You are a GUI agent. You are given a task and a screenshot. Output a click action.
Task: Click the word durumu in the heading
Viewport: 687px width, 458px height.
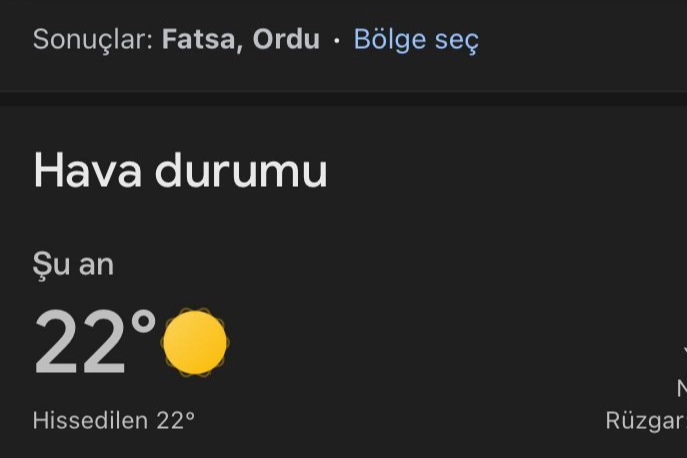coord(241,170)
